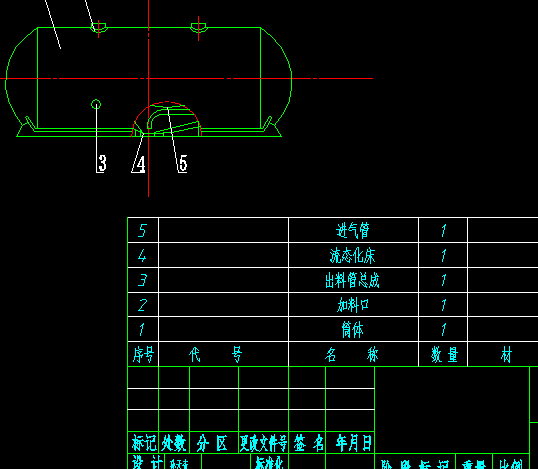This screenshot has height=469, width=538.
Task: Click the 更改文件号 title block cell
Action: [264, 443]
